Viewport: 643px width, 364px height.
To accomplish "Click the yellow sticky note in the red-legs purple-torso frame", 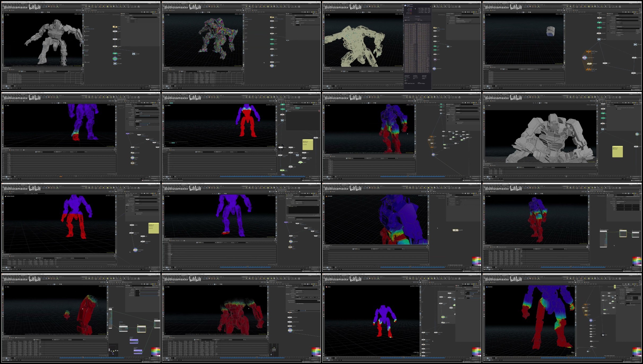I will (153, 228).
